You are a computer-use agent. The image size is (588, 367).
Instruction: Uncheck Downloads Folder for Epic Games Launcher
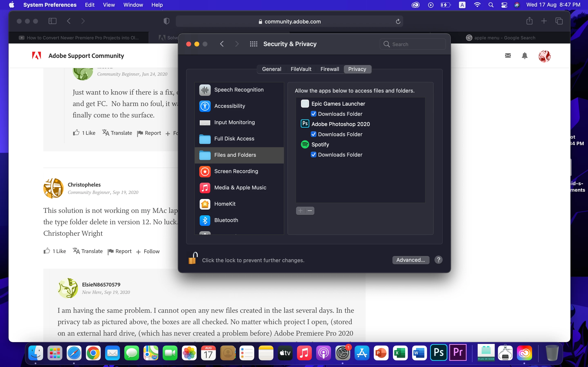coord(313,114)
